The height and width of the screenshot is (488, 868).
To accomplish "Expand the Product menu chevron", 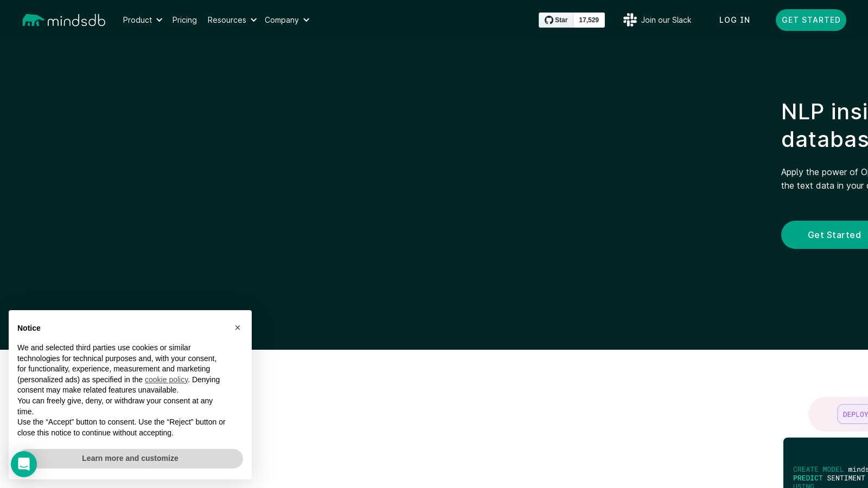I will 159,20.
